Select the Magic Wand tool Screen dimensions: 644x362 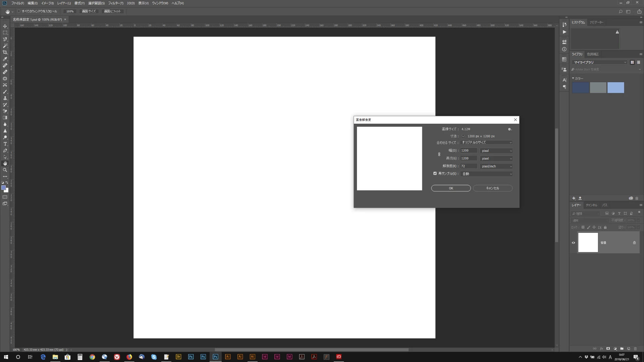(5, 46)
